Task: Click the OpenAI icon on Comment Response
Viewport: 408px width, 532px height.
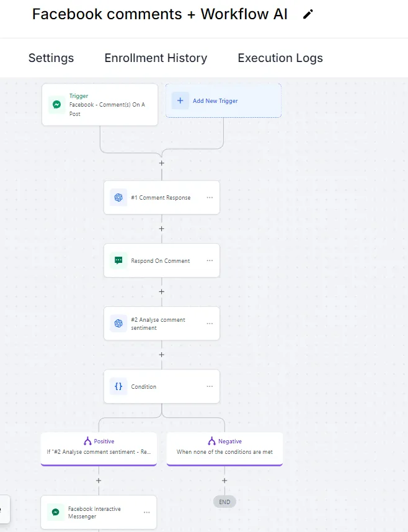Action: (x=118, y=198)
